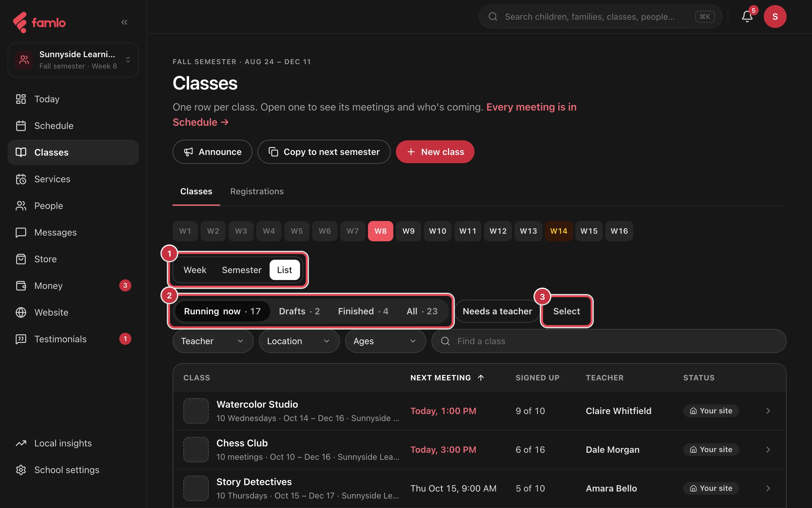Screen dimensions: 812x508
Task: Open the Ages filter dropdown
Action: (385, 341)
